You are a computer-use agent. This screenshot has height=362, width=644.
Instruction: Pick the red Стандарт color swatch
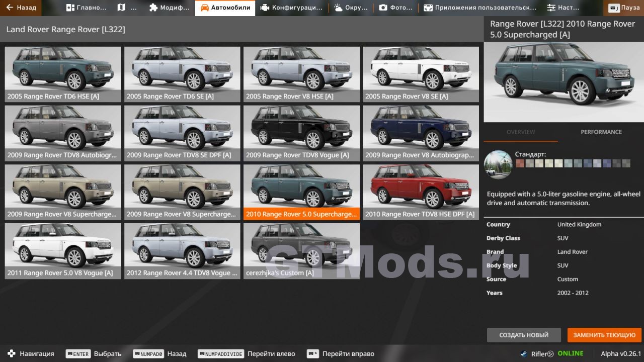tap(520, 163)
